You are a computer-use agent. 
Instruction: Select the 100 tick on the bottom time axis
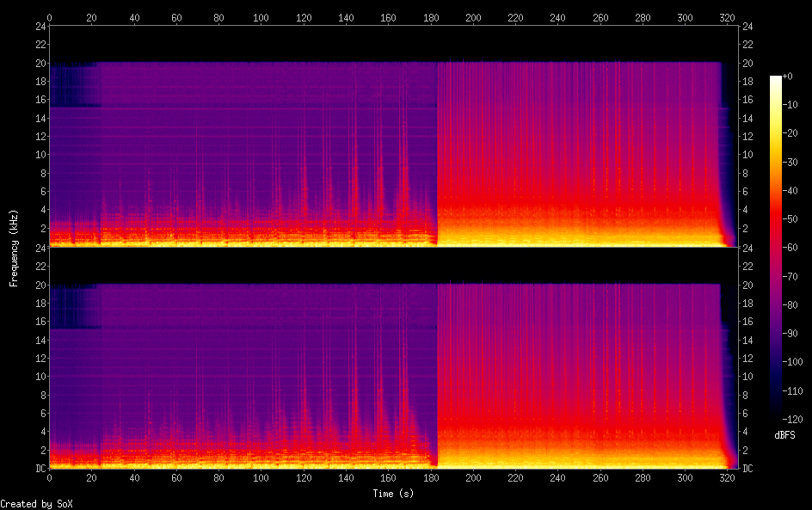(x=261, y=478)
